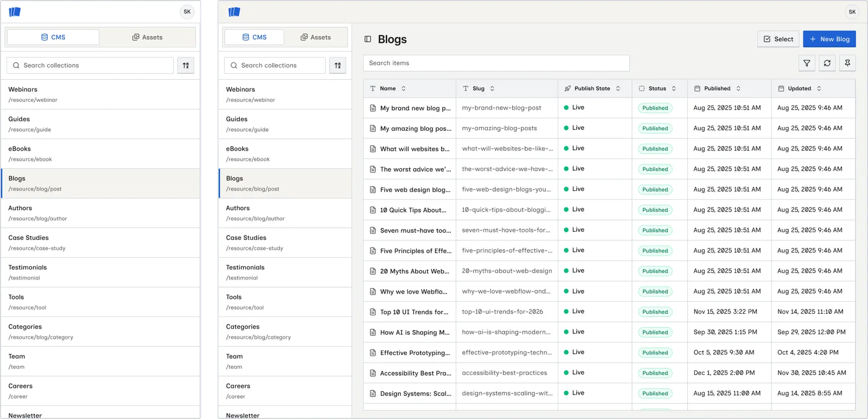Focus the Search items field

(x=496, y=63)
